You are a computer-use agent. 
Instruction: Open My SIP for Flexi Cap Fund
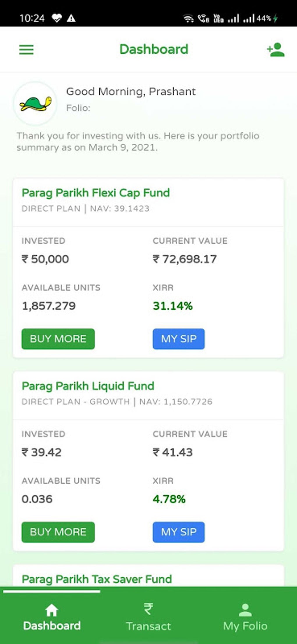pyautogui.click(x=178, y=339)
